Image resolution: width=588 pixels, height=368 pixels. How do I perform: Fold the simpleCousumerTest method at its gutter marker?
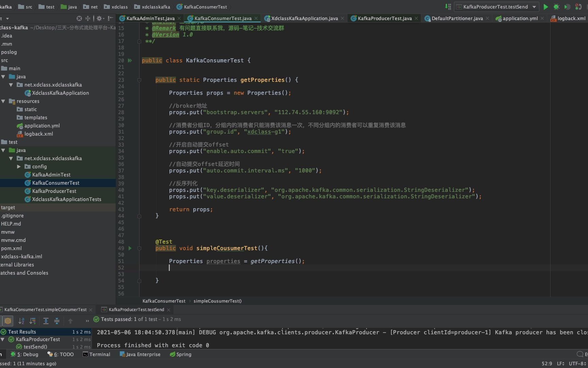139,248
